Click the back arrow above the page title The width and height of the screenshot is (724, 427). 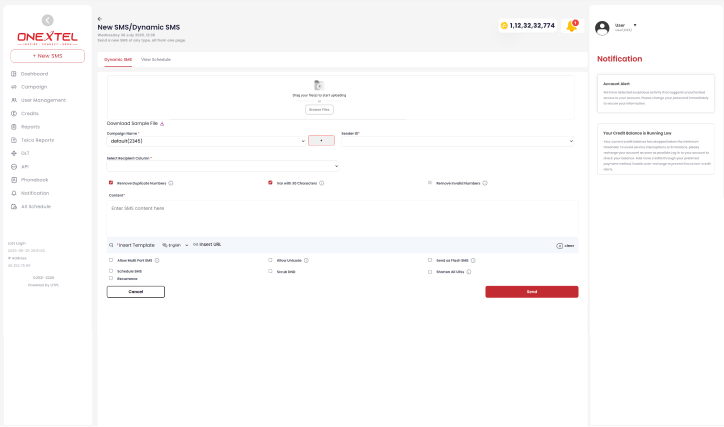click(100, 19)
